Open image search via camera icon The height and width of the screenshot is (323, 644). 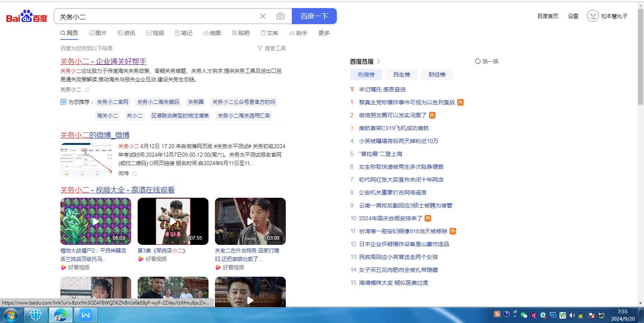point(281,16)
